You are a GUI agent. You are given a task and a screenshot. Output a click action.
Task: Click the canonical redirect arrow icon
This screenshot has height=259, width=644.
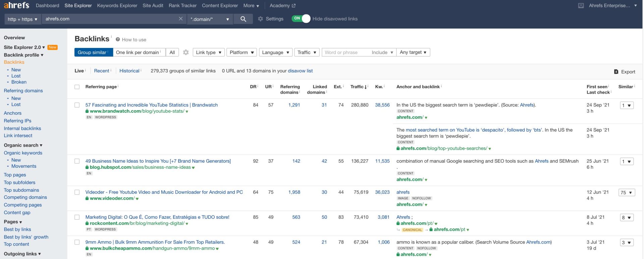click(x=398, y=230)
